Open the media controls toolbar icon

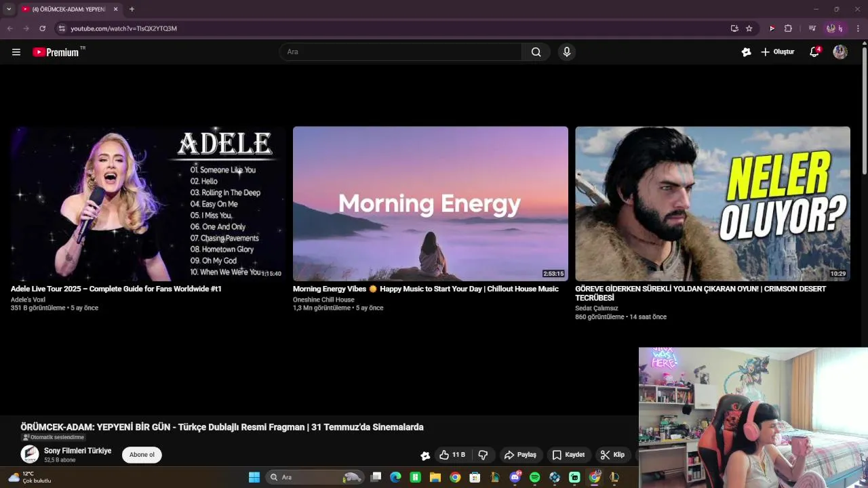pos(812,28)
